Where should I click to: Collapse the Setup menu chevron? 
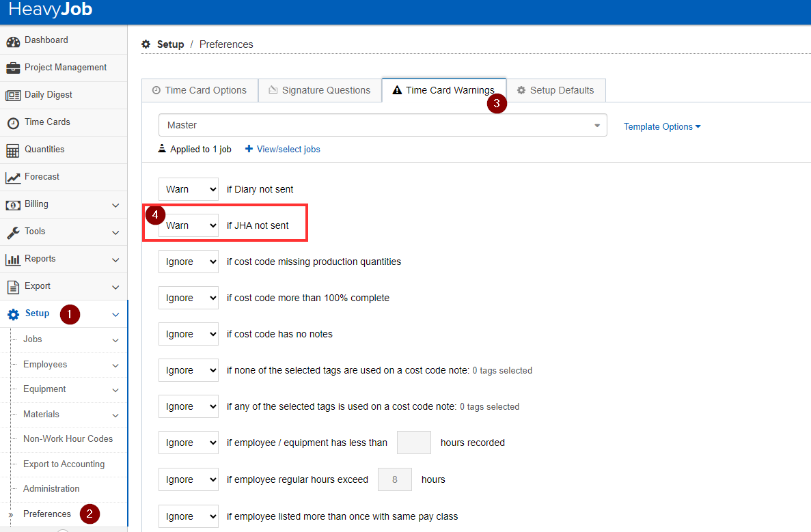(x=115, y=314)
